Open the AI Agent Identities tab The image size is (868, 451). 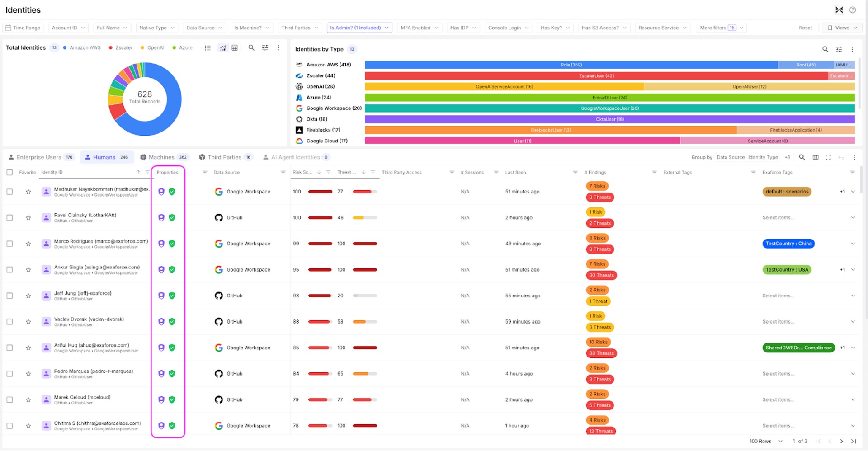pyautogui.click(x=296, y=157)
